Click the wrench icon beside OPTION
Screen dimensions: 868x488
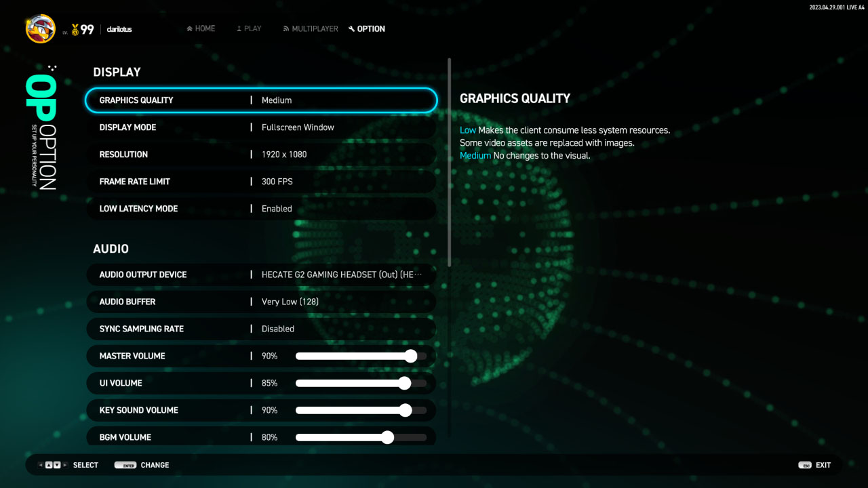pos(351,29)
